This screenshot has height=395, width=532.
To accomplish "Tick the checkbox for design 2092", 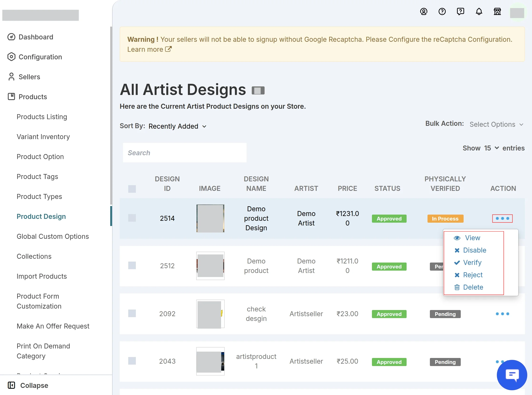I will 132,313.
